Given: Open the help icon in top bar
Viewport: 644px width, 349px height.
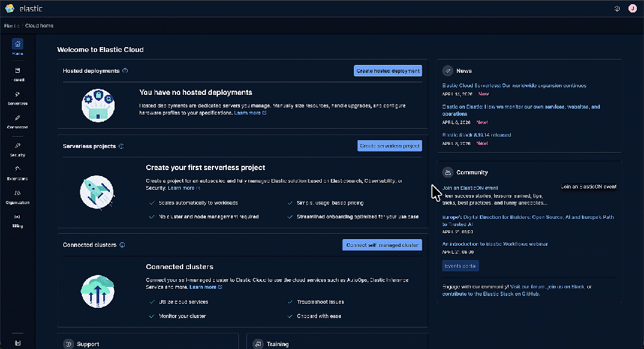Looking at the screenshot, I should (x=617, y=8).
